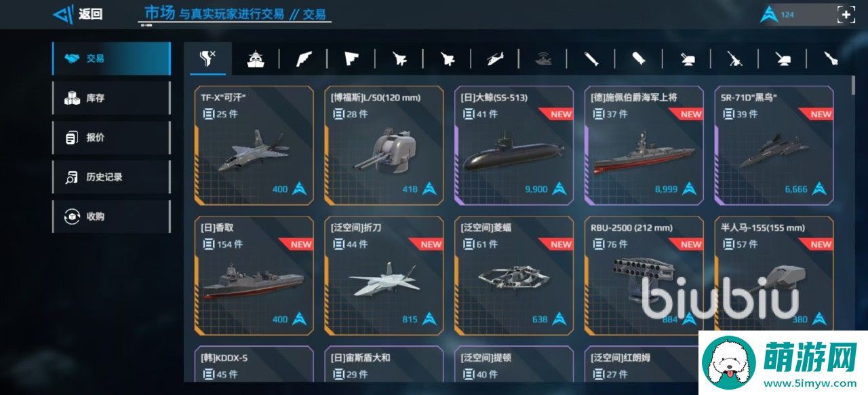
Task: Select the bomb category filter icon
Action: (x=639, y=59)
